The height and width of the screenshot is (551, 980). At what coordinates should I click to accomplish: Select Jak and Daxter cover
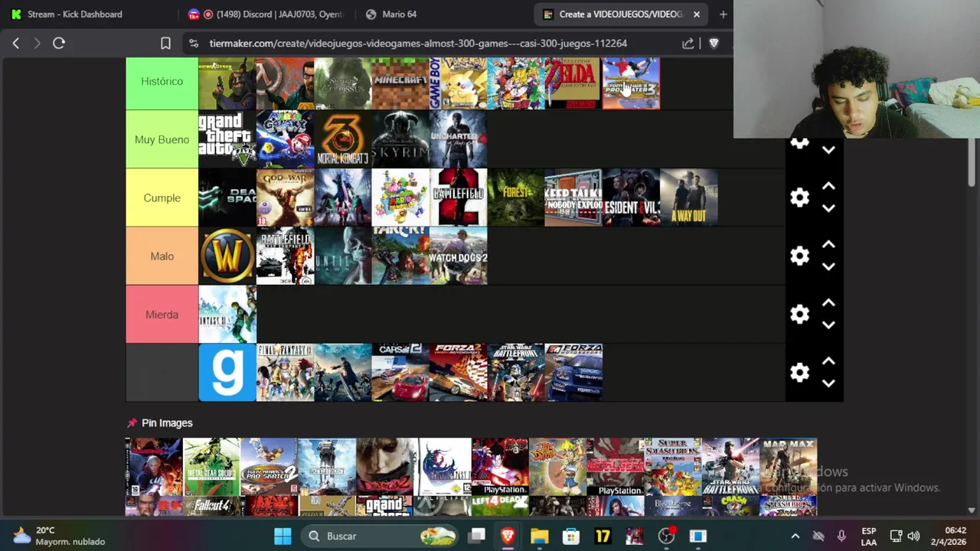tap(557, 466)
